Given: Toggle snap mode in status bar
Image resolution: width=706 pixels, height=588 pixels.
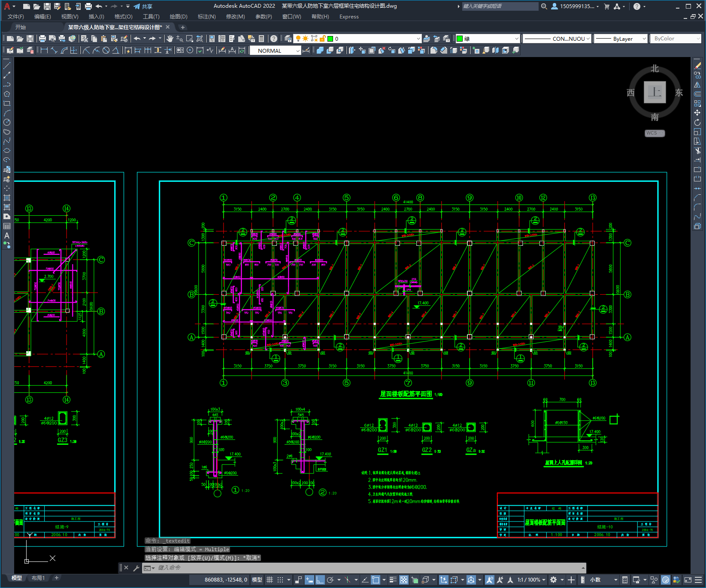Looking at the screenshot, I should 280,580.
